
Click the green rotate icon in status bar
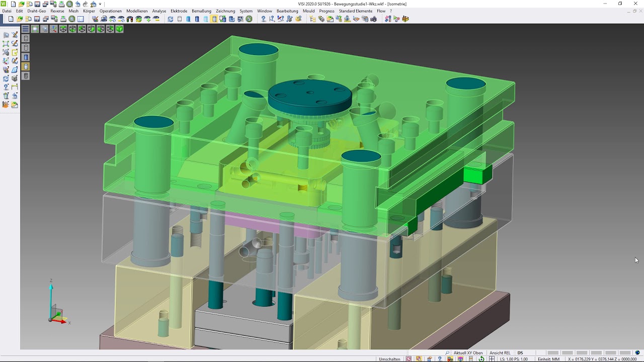tap(481, 359)
